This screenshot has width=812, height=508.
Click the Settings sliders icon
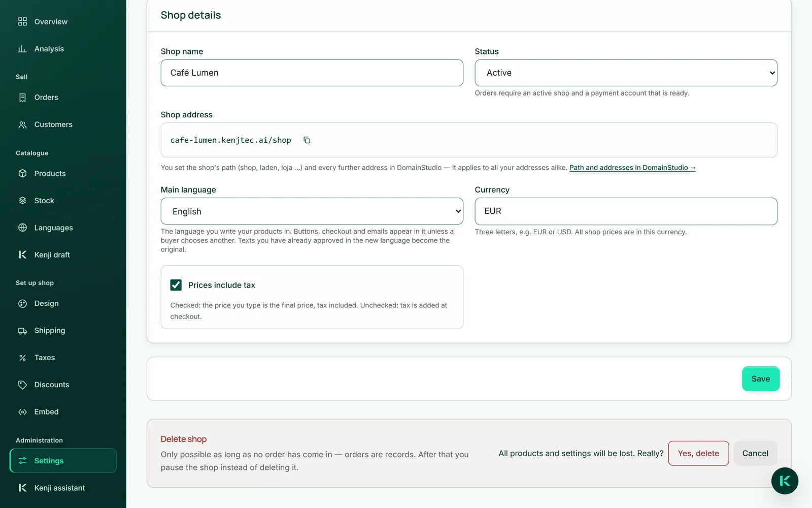coord(22,461)
